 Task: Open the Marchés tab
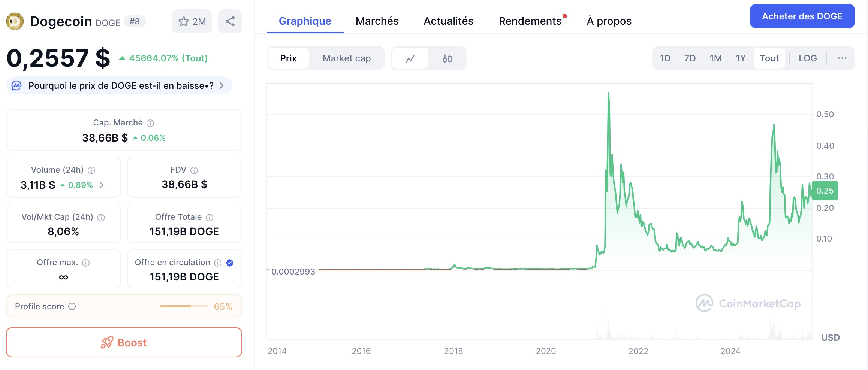point(377,21)
